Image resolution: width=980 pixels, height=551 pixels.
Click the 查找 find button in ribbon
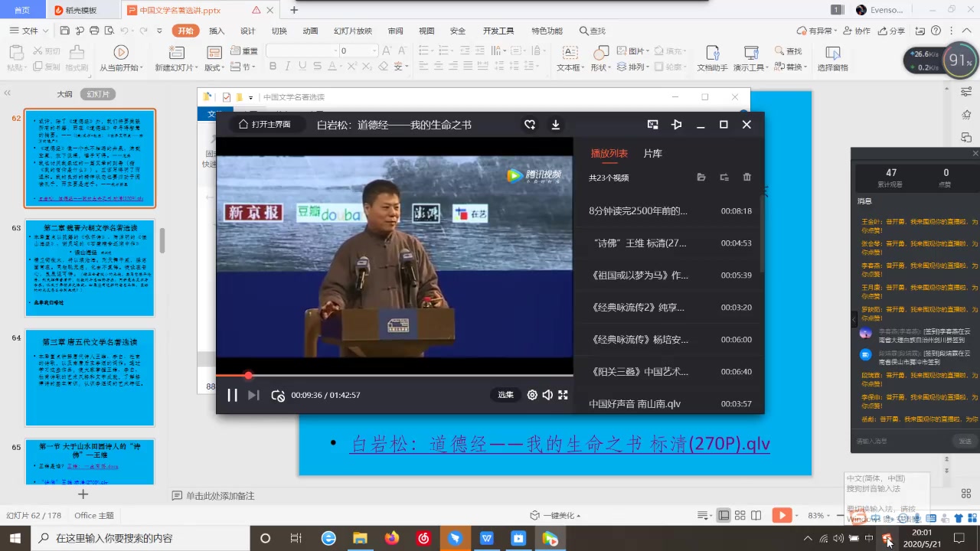[788, 51]
